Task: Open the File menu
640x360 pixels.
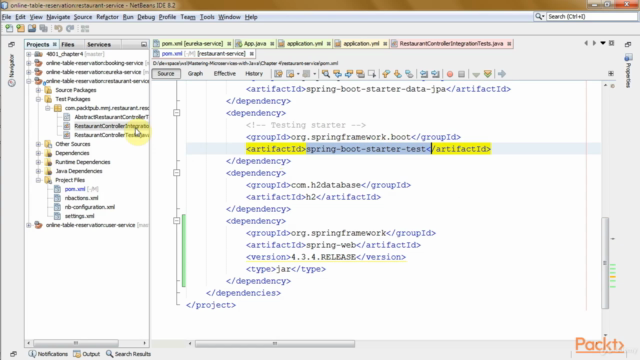Action: click(x=7, y=17)
